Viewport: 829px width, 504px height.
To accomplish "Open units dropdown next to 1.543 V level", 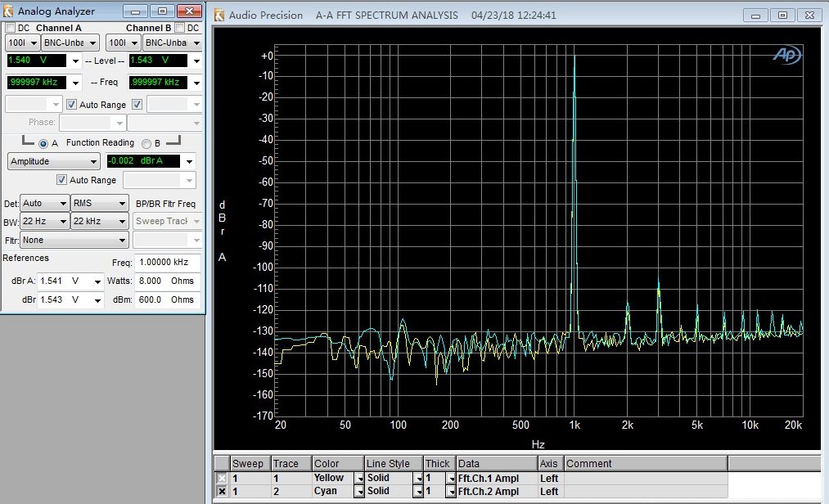I will coord(196,61).
